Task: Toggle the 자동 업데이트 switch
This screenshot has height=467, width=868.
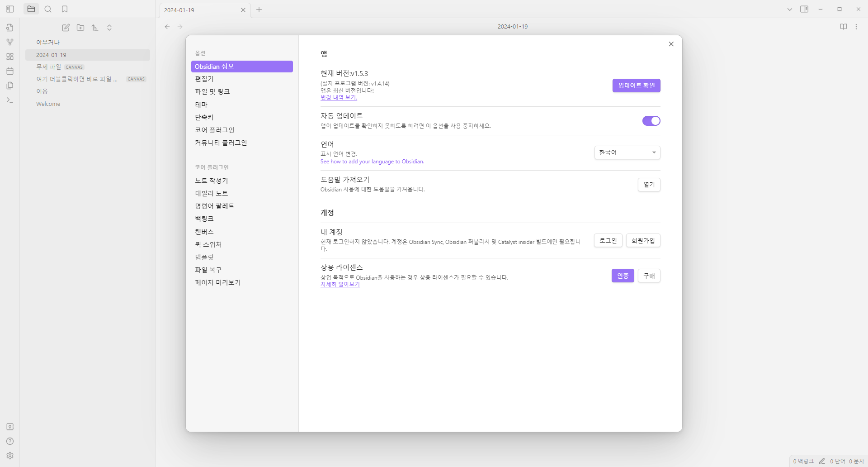Action: click(651, 121)
